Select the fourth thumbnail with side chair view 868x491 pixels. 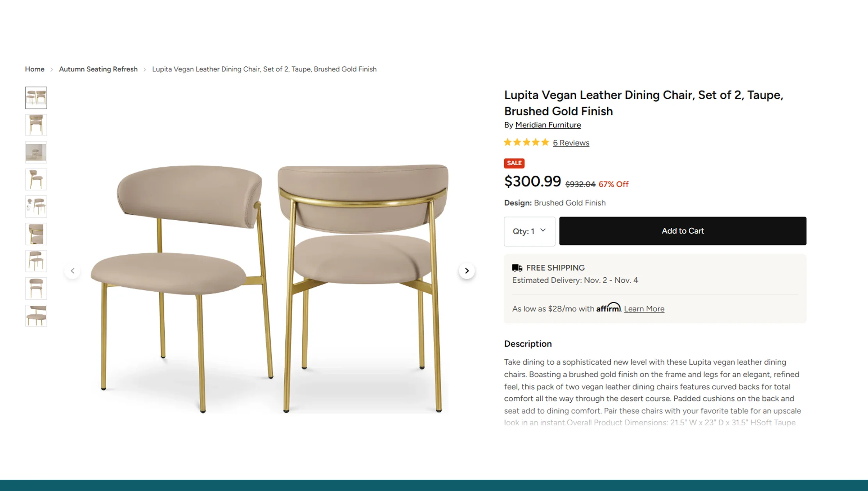(x=36, y=179)
